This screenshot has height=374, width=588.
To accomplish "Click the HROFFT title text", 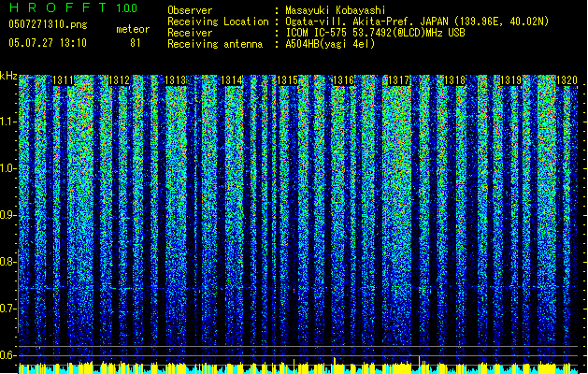I will pyautogui.click(x=58, y=7).
